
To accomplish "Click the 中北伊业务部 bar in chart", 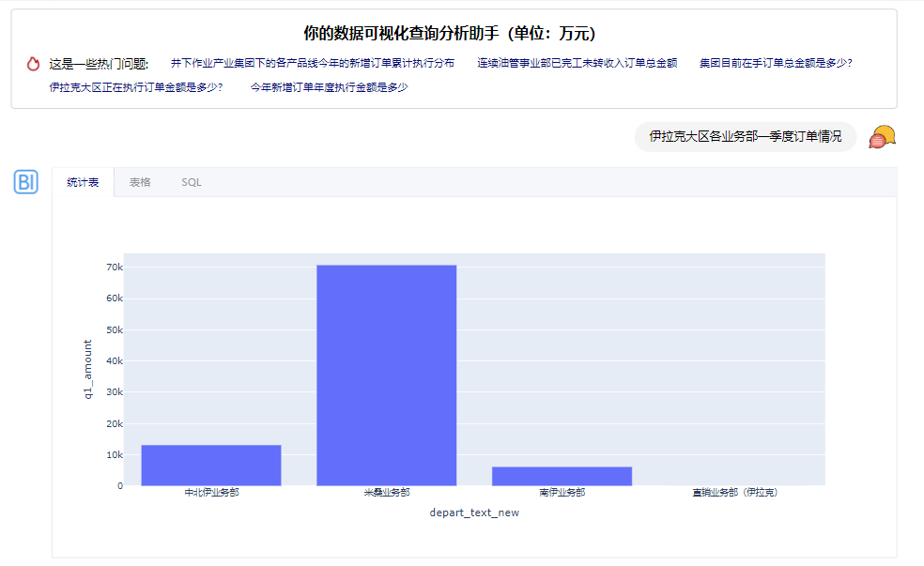I will pyautogui.click(x=211, y=466).
